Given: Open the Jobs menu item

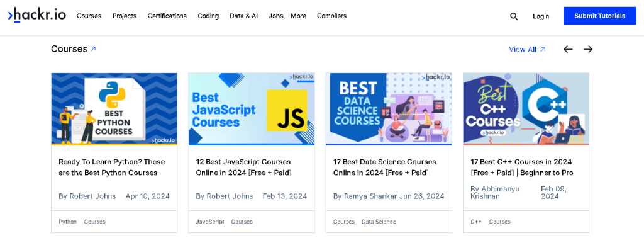Looking at the screenshot, I should click(276, 16).
